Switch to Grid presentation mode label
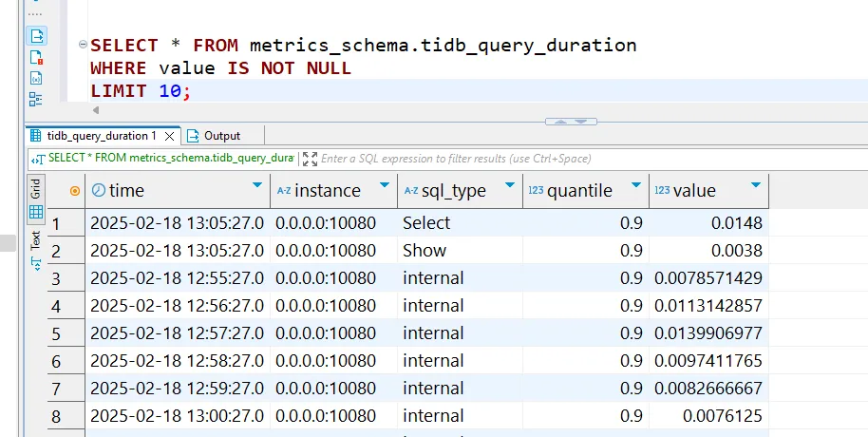 pos(36,186)
